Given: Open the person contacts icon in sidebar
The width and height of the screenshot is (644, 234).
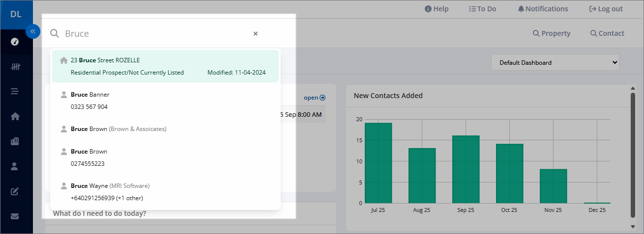Looking at the screenshot, I should tap(15, 166).
